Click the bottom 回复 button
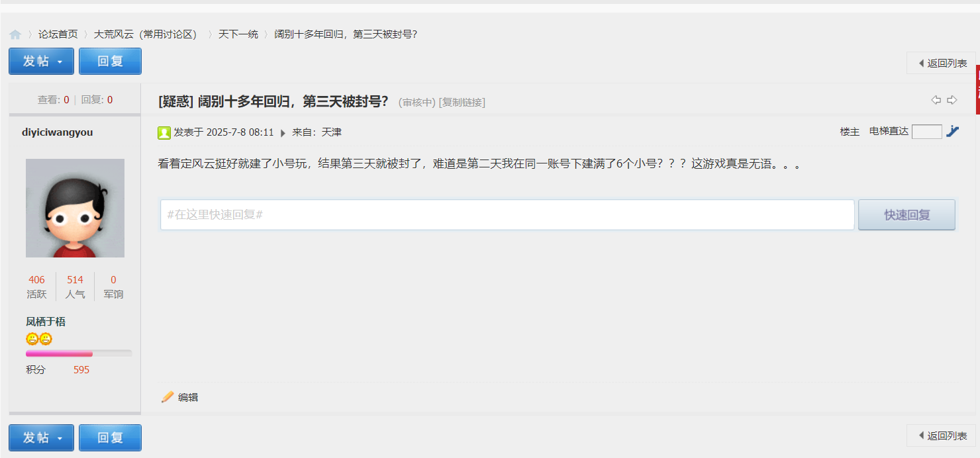 point(110,437)
